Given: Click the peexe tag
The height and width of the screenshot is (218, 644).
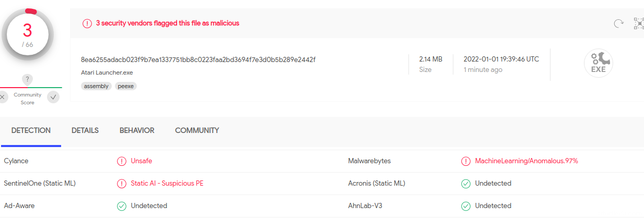Looking at the screenshot, I should coord(126,86).
